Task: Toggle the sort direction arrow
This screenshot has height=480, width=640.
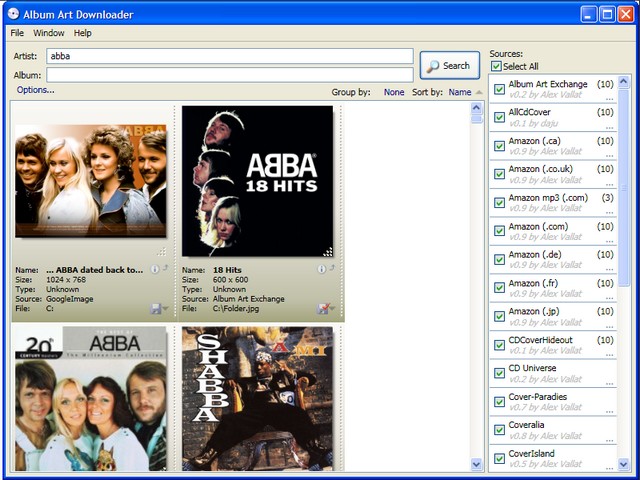Action: (x=479, y=93)
